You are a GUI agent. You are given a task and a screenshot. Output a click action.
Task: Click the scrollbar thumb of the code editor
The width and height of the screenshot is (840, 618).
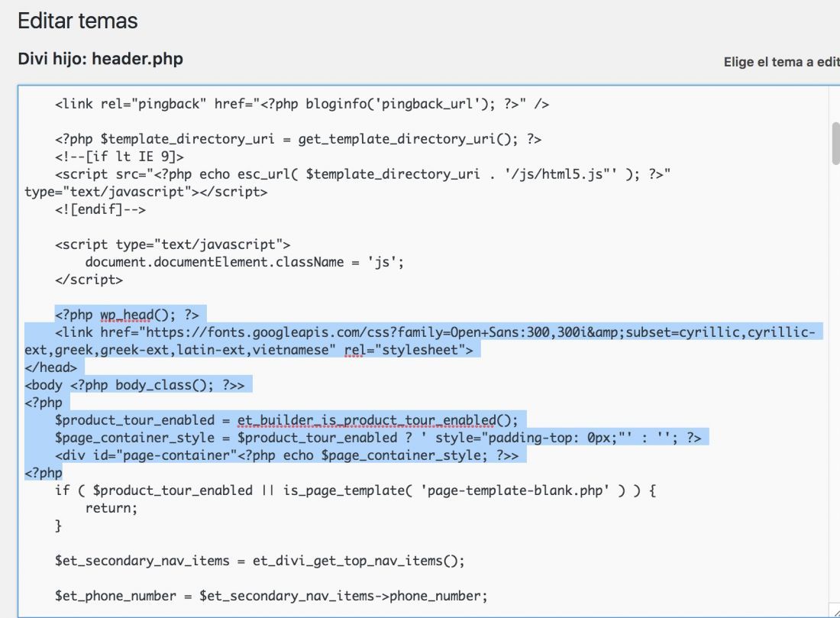(835, 143)
